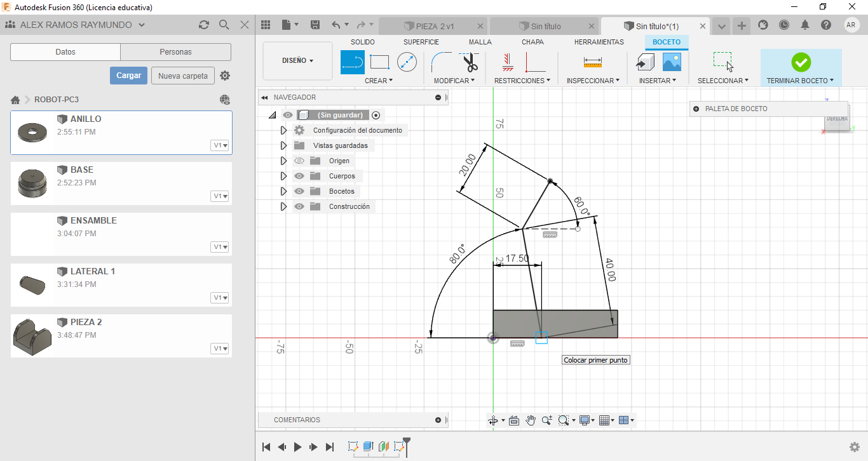Toggle visibility of the Bocetos folder
Image resolution: width=868 pixels, height=461 pixels.
click(x=299, y=191)
